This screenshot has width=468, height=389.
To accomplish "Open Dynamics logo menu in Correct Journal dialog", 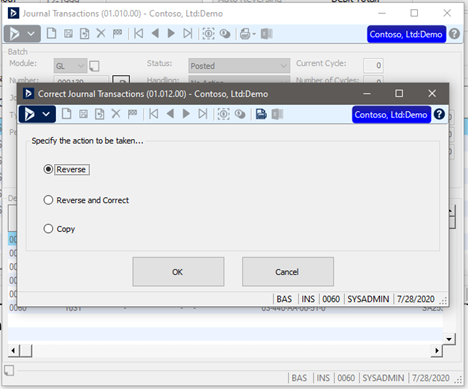I will [x=37, y=114].
